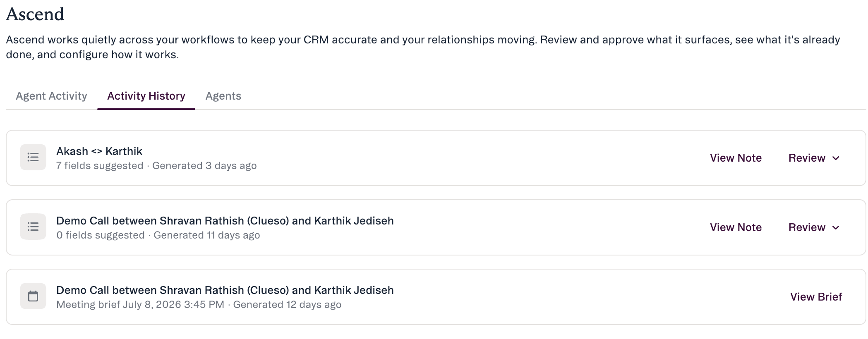View Note for the Demo Call generated 11 days ago
The width and height of the screenshot is (868, 339).
pos(736,227)
